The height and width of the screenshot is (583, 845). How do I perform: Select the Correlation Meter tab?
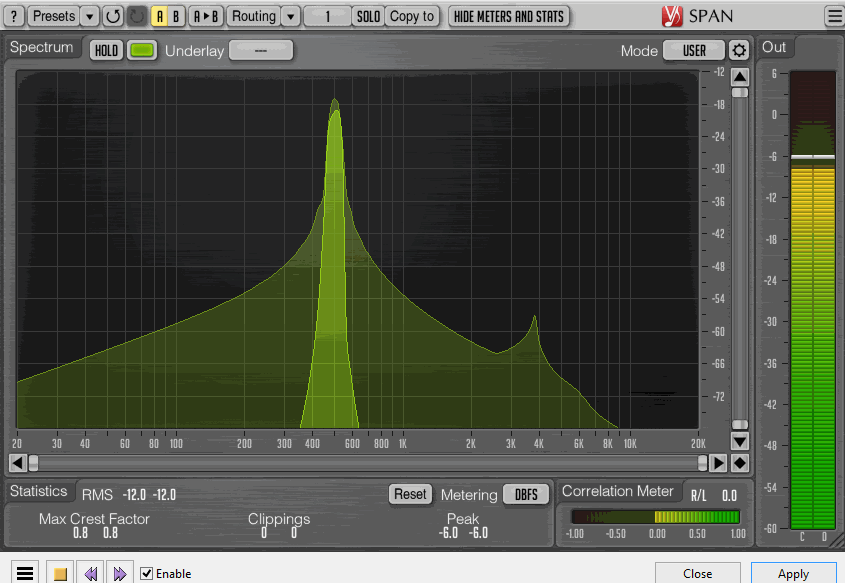(618, 491)
